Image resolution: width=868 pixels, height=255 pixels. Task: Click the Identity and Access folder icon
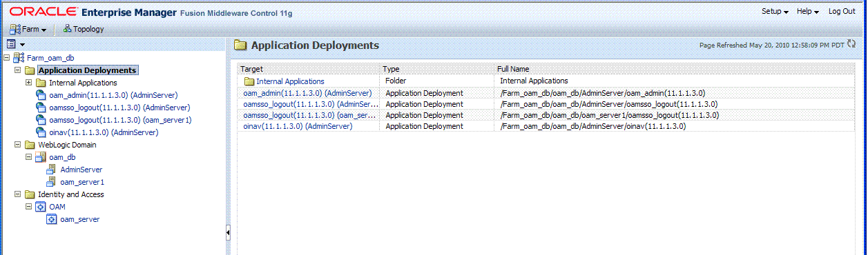pos(29,194)
